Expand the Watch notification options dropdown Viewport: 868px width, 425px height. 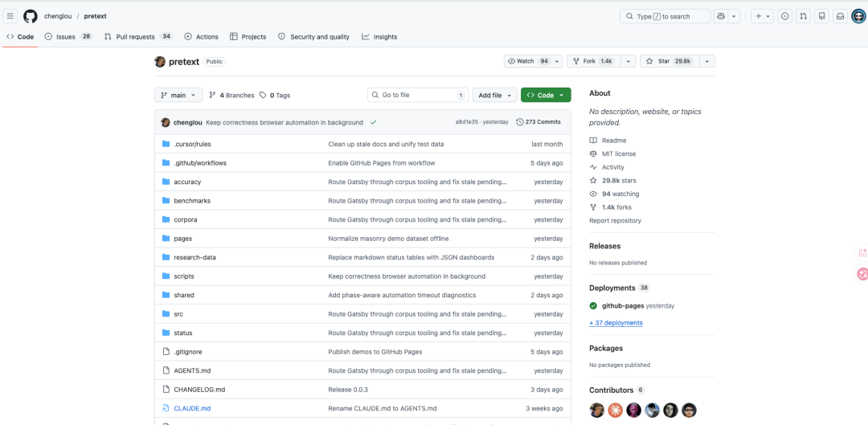(557, 61)
